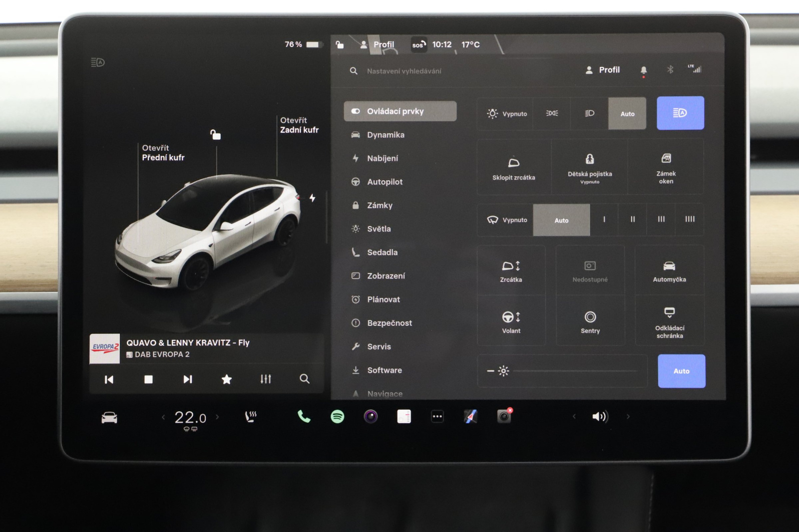This screenshot has width=799, height=532.
Task: Open the dashcam camera app
Action: coord(504,416)
